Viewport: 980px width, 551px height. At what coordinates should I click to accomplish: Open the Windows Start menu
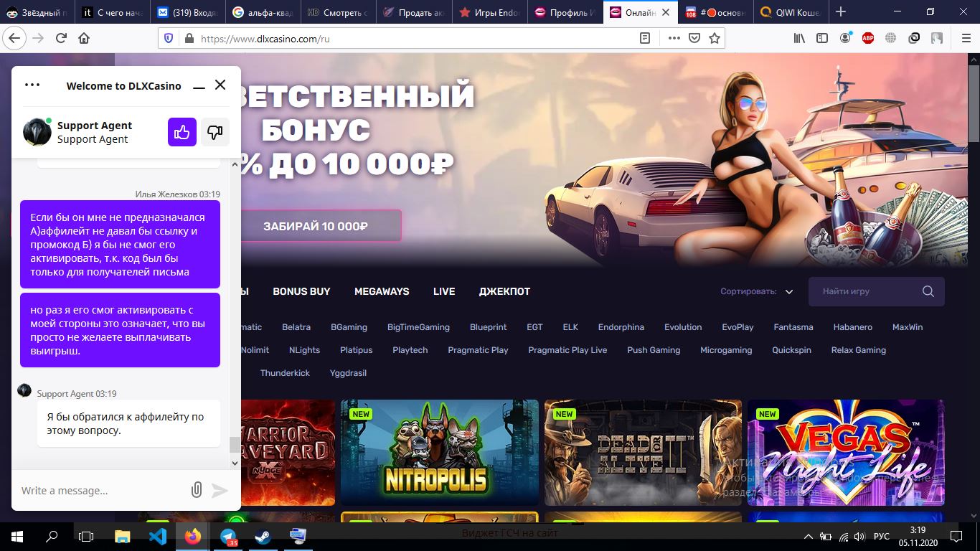click(x=17, y=536)
